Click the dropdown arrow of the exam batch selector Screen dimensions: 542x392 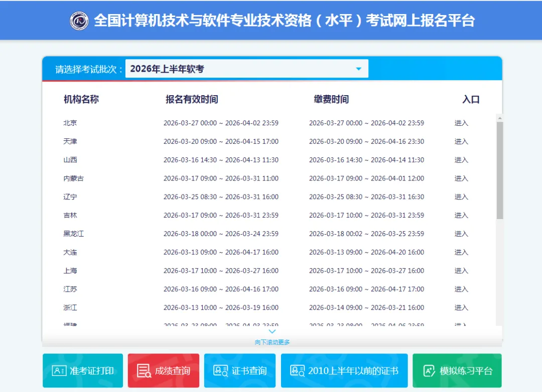pyautogui.click(x=358, y=68)
